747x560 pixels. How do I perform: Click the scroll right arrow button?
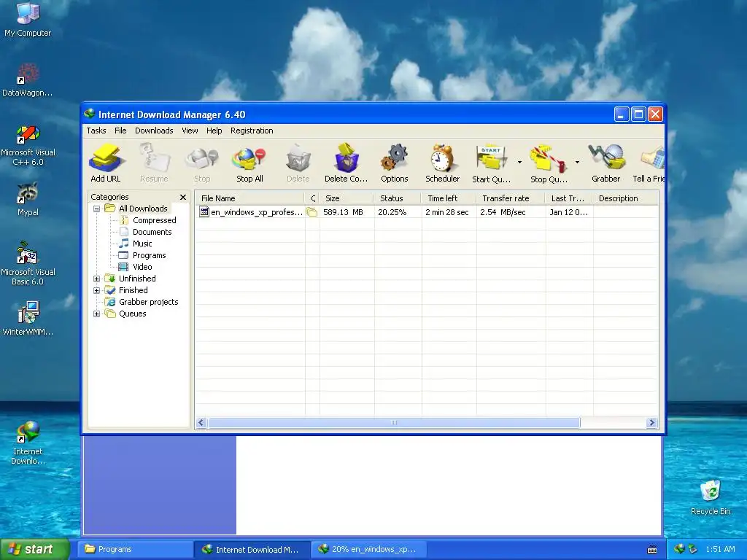click(x=651, y=422)
